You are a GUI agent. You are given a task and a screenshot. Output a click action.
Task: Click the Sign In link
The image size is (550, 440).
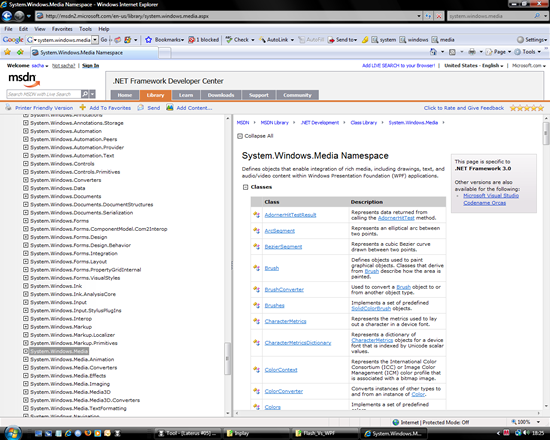[90, 66]
